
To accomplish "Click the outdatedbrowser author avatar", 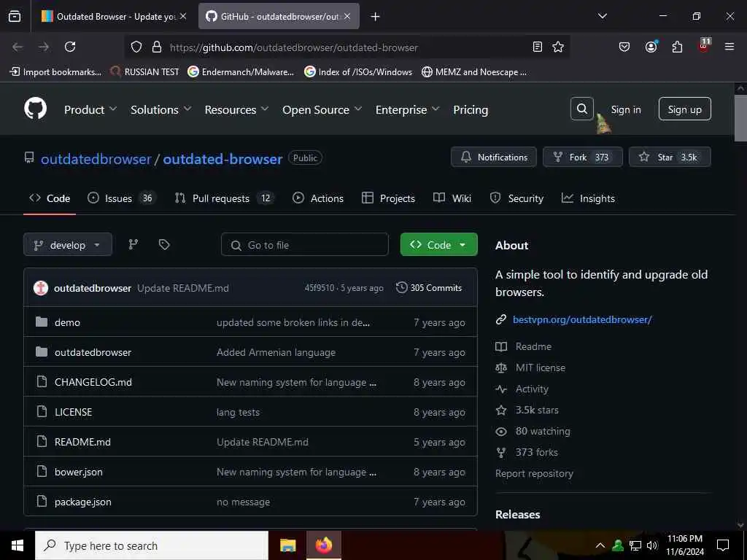I will pos(41,287).
